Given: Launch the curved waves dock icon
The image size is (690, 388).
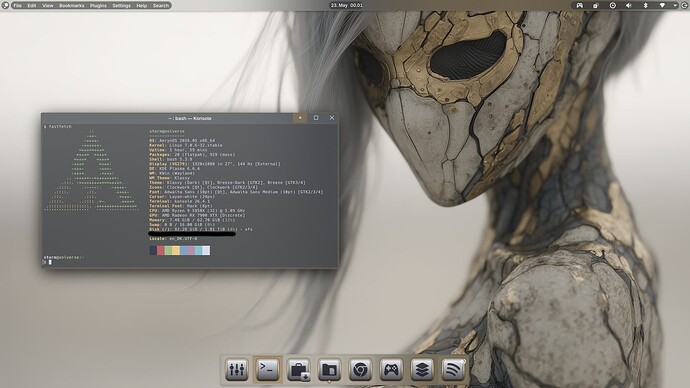Looking at the screenshot, I should point(452,370).
